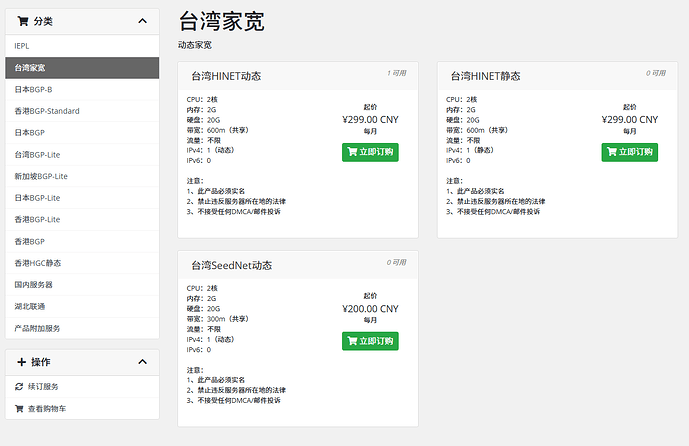Select the 香港HGC静态 category

pyautogui.click(x=82, y=263)
